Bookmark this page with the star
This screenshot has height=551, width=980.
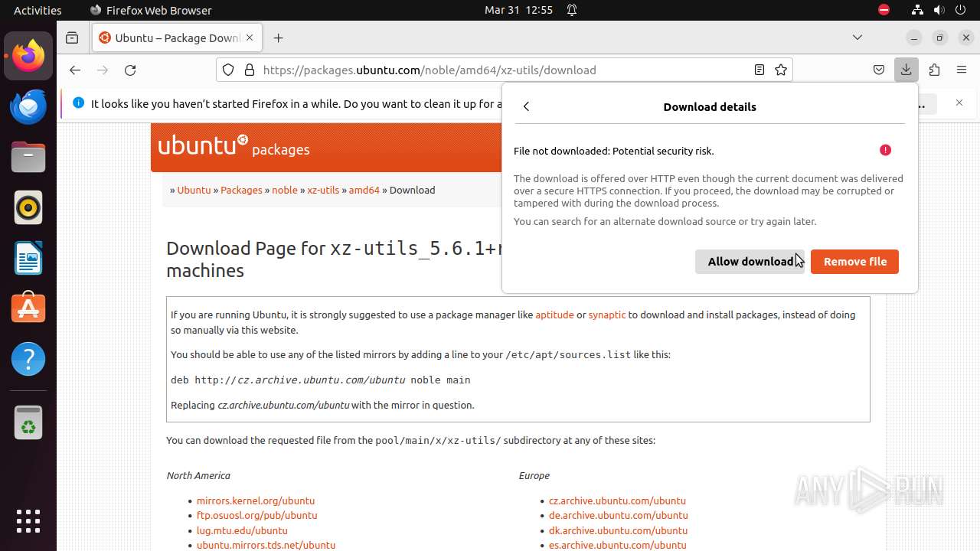[x=781, y=70]
